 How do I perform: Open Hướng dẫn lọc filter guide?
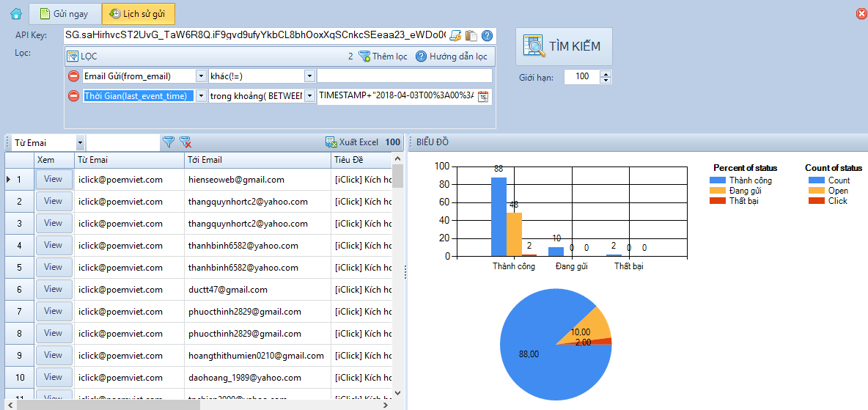451,56
